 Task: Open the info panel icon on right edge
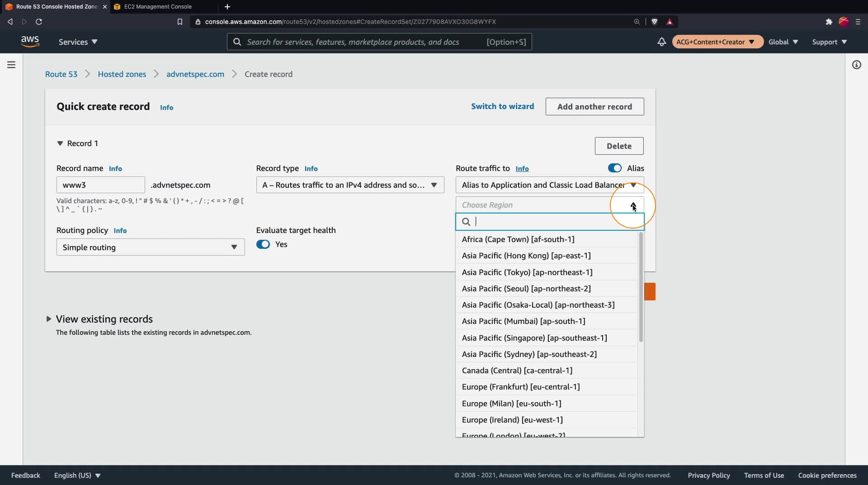pyautogui.click(x=856, y=65)
